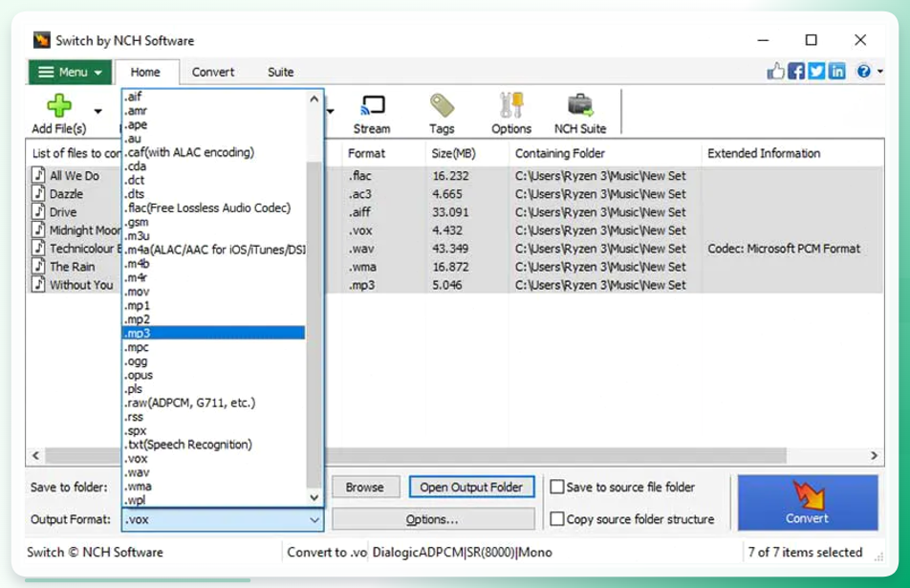The height and width of the screenshot is (588, 910).
Task: Click the Open Output Folder button
Action: coord(471,487)
